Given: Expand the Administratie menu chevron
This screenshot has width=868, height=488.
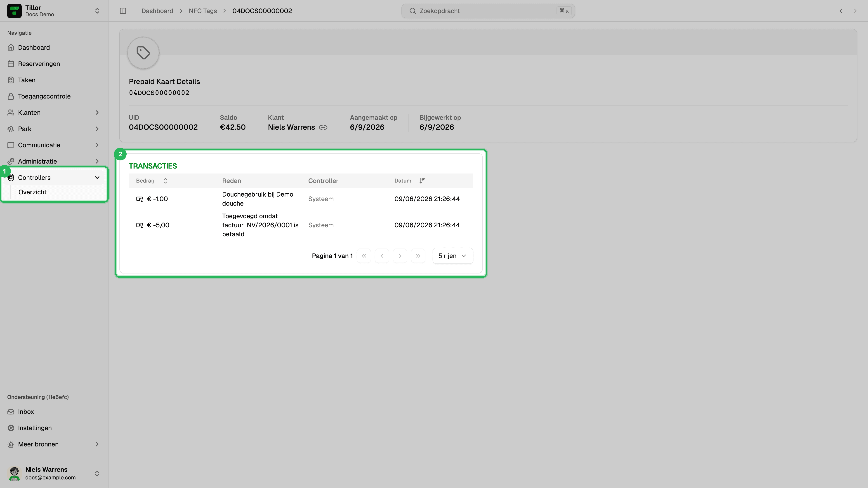Looking at the screenshot, I should tap(97, 161).
